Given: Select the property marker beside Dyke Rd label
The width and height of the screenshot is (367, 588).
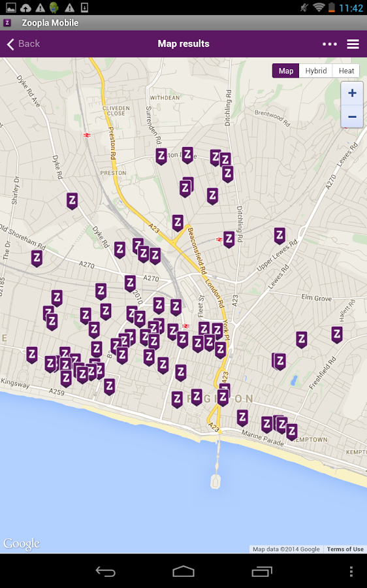Looking at the screenshot, I should coord(72,201).
